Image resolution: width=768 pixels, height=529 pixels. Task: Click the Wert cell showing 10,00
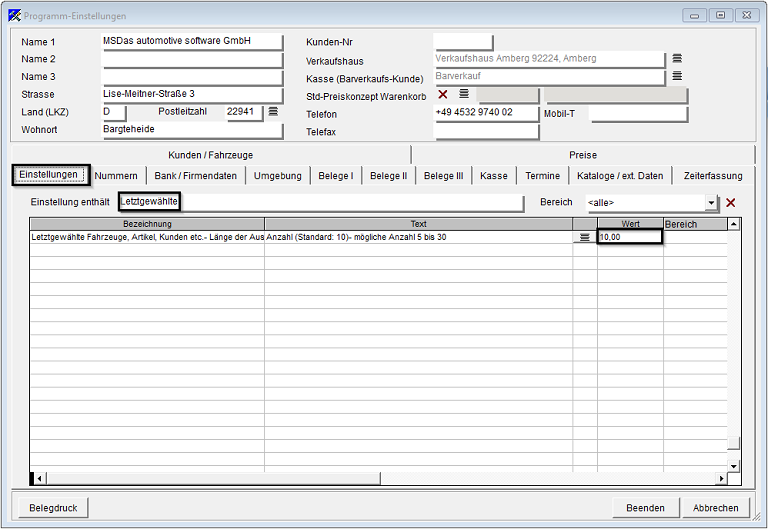coord(630,237)
